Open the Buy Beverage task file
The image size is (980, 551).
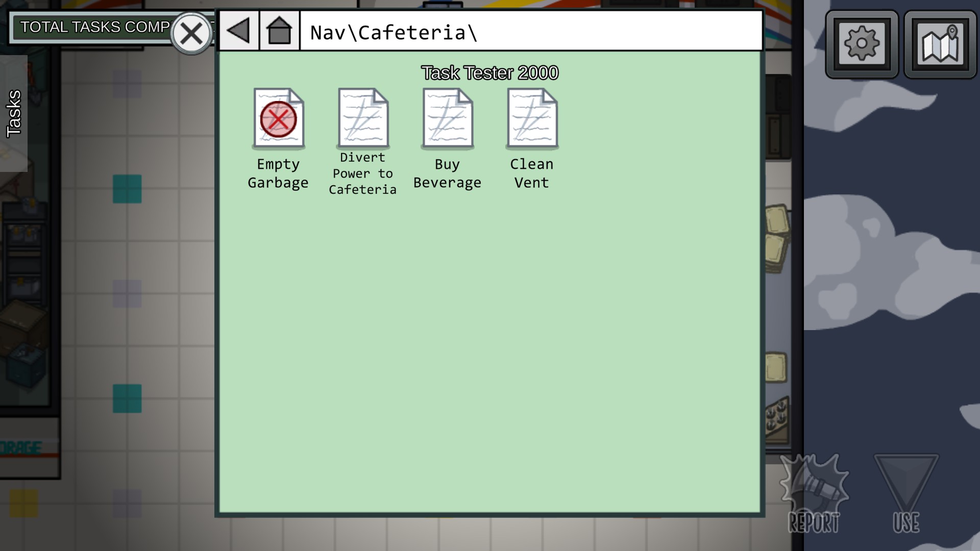pyautogui.click(x=448, y=118)
